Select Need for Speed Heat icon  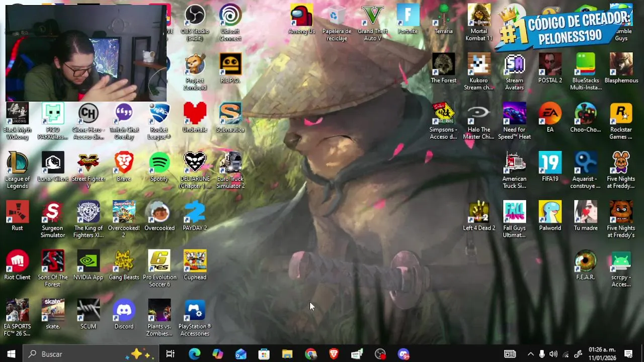tap(514, 114)
